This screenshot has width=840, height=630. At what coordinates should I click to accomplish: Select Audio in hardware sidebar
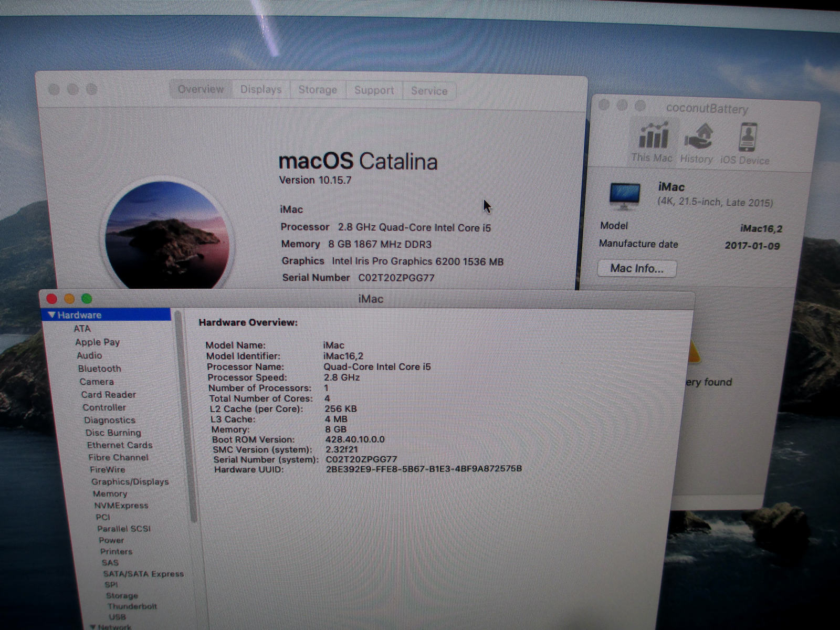[x=89, y=355]
